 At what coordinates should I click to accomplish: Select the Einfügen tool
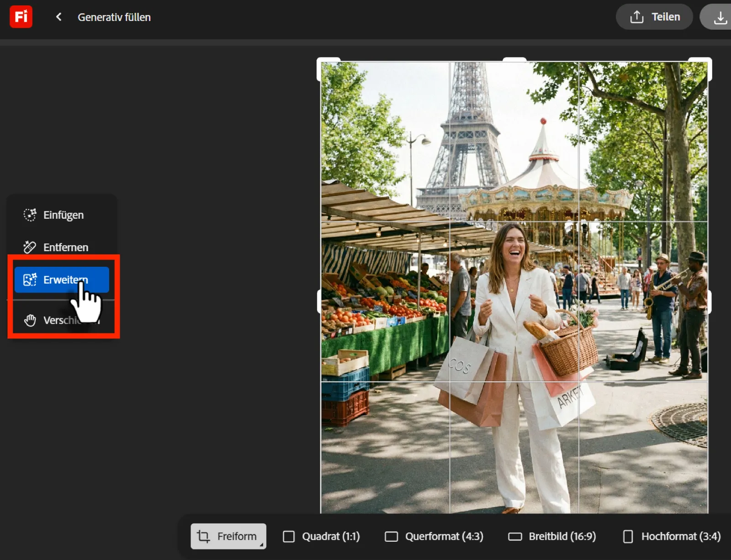62,215
